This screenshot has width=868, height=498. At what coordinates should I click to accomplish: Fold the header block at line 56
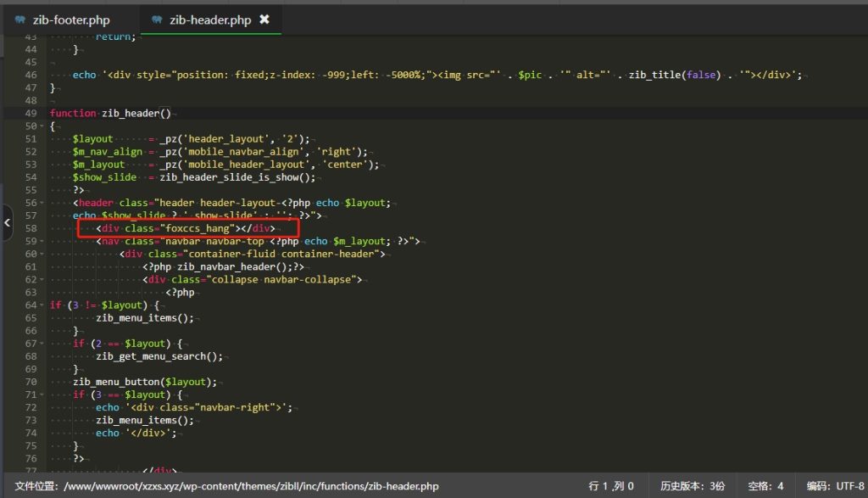coord(42,203)
